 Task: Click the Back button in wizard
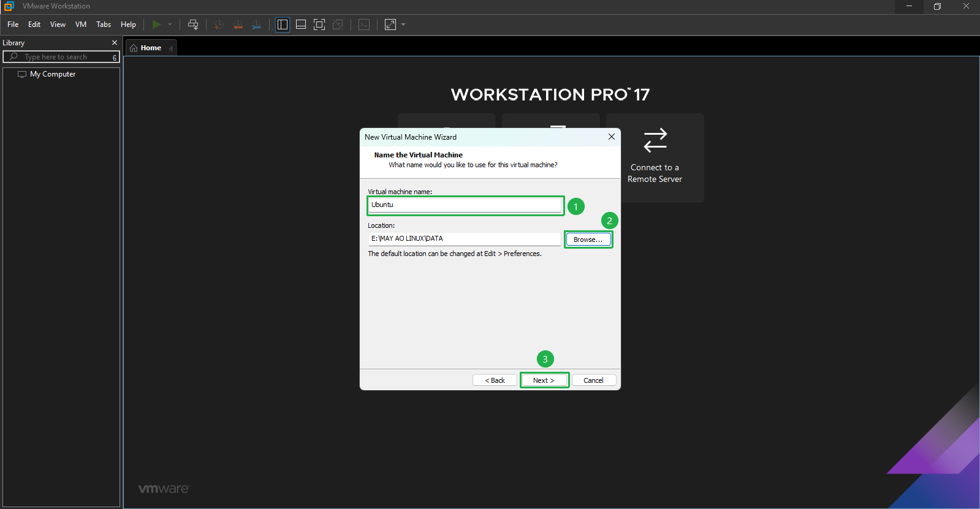pos(495,380)
